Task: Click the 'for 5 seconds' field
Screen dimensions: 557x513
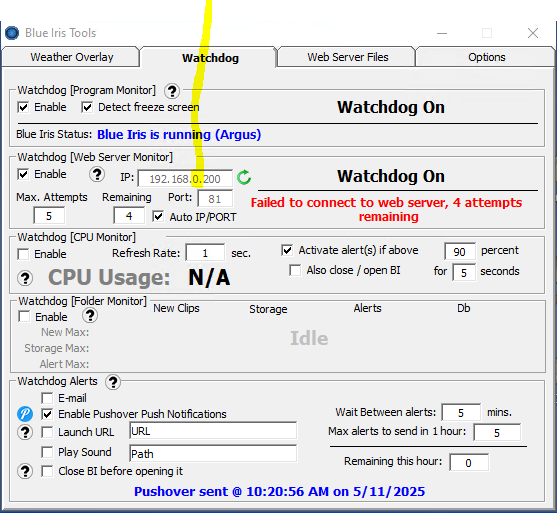Action: 464,272
